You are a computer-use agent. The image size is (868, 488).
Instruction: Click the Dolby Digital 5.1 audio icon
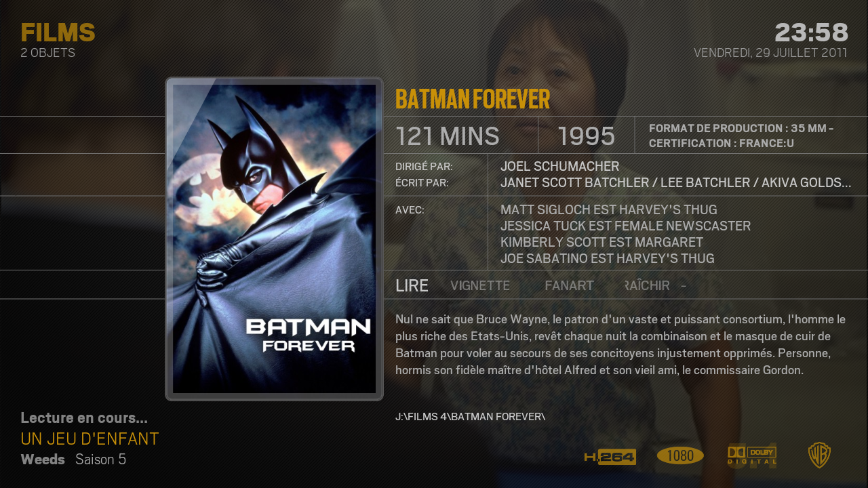752,455
